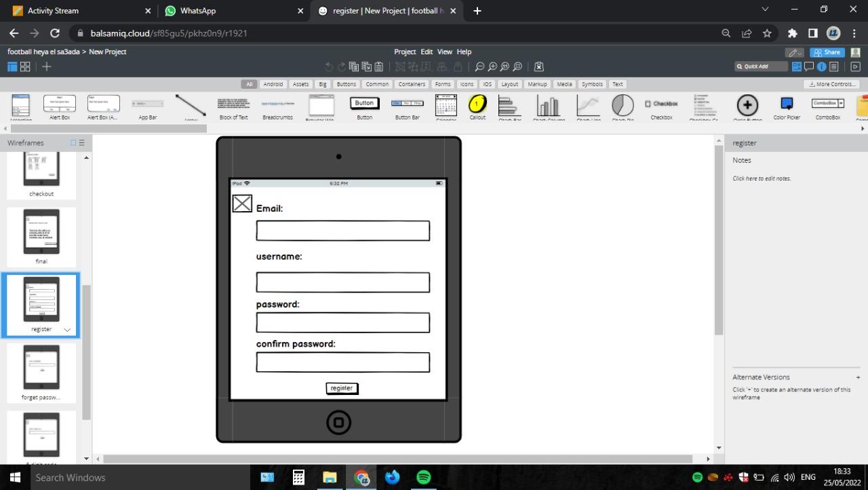Open the ComboBox control dropdown preview

coord(842,103)
